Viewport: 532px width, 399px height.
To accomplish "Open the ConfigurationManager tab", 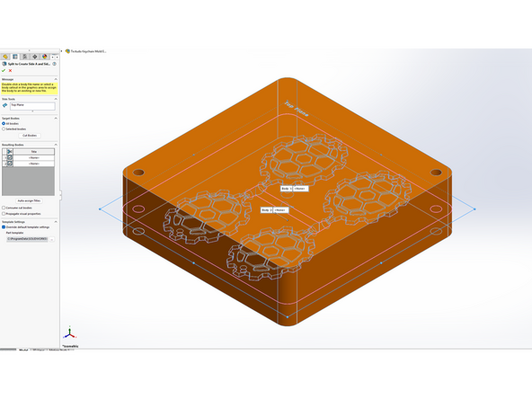I will click(25, 57).
